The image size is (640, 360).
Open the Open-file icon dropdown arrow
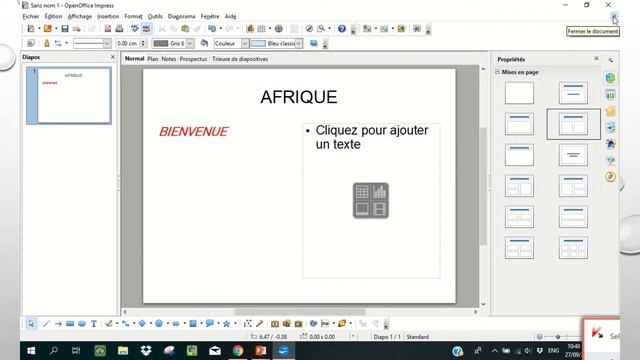[56, 29]
